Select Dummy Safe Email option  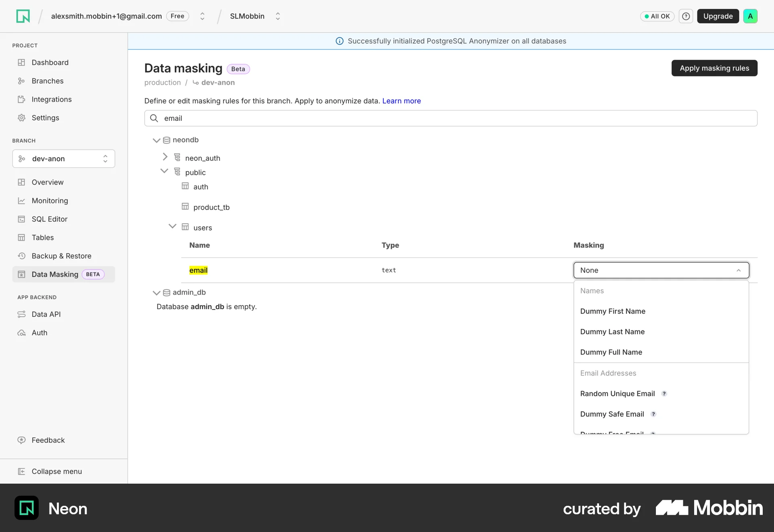[x=661, y=414]
